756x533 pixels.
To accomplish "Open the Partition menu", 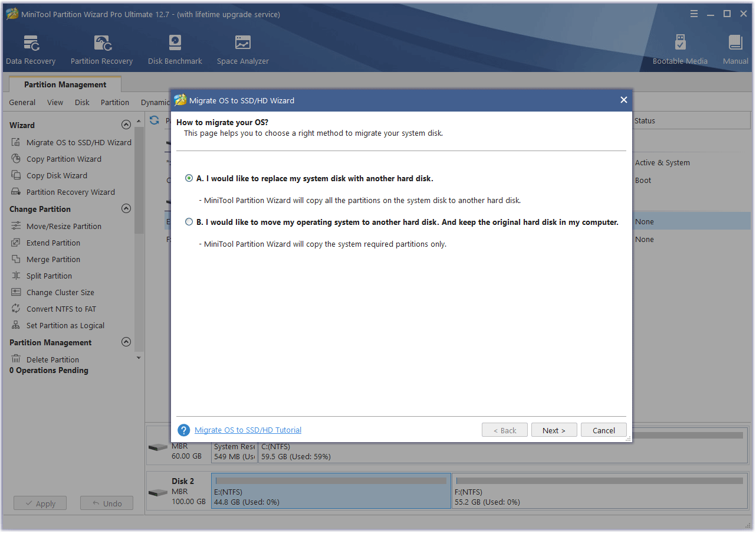I will point(115,102).
